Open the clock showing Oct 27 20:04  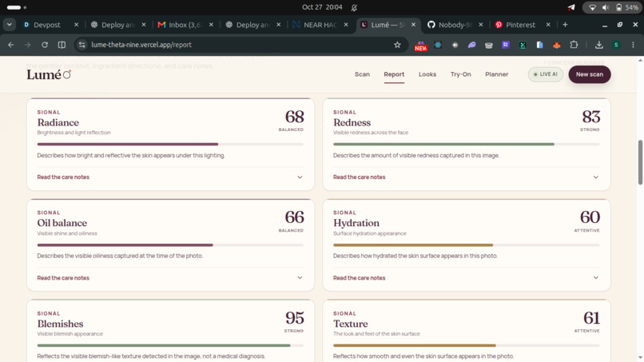[x=322, y=7]
